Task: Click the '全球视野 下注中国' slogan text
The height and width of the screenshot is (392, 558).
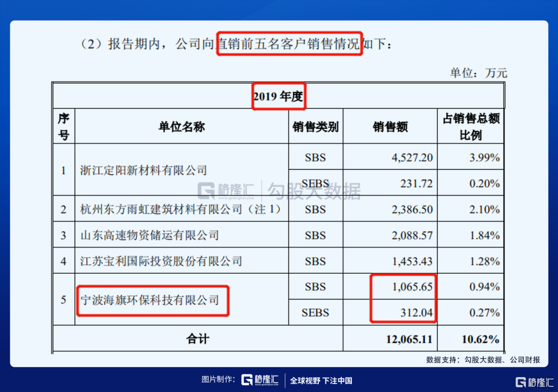Action: pos(321,381)
